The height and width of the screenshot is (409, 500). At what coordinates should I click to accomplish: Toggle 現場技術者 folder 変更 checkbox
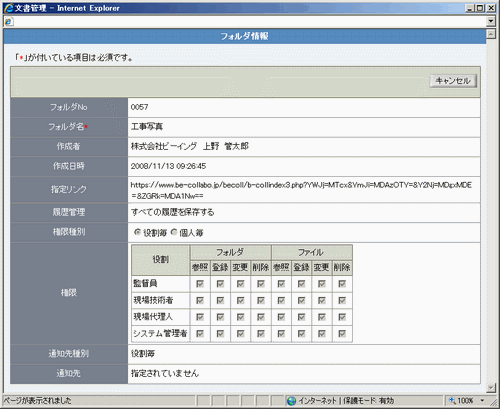pos(241,300)
